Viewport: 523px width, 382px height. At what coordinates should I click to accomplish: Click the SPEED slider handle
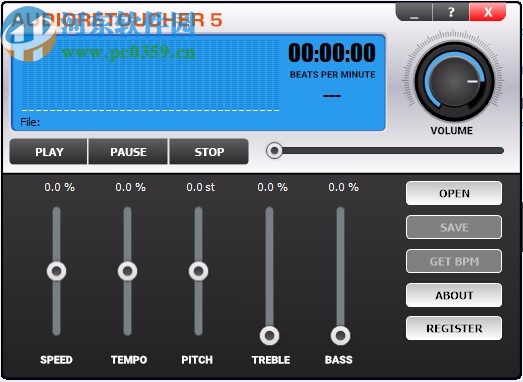[x=56, y=271]
